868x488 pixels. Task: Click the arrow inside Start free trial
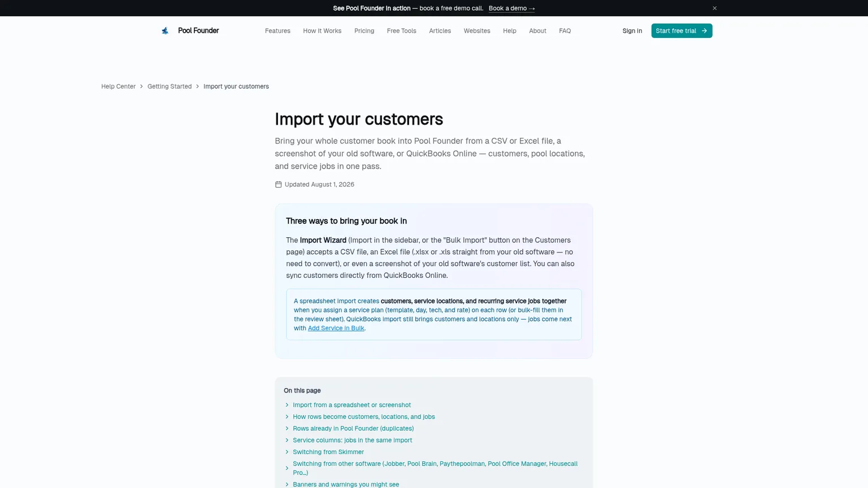click(x=704, y=31)
